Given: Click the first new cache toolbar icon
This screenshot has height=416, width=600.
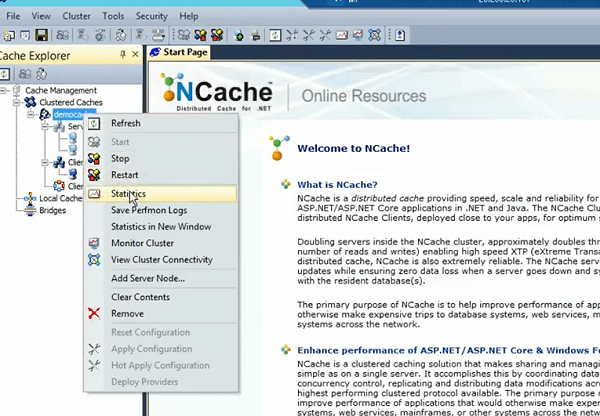Looking at the screenshot, I should 8,35.
